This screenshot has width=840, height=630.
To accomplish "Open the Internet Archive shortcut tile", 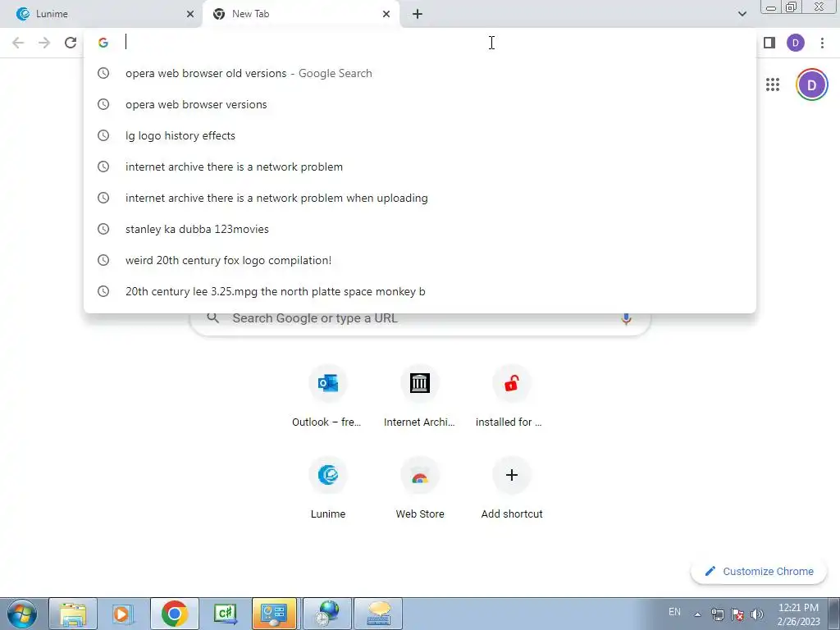I will (x=419, y=396).
